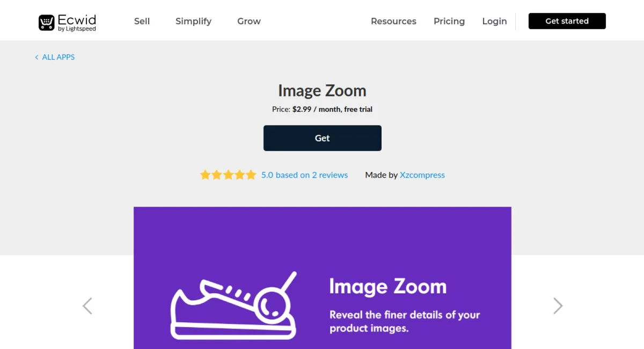Click the shopping cart icon in the logo
The width and height of the screenshot is (644, 349).
click(46, 21)
